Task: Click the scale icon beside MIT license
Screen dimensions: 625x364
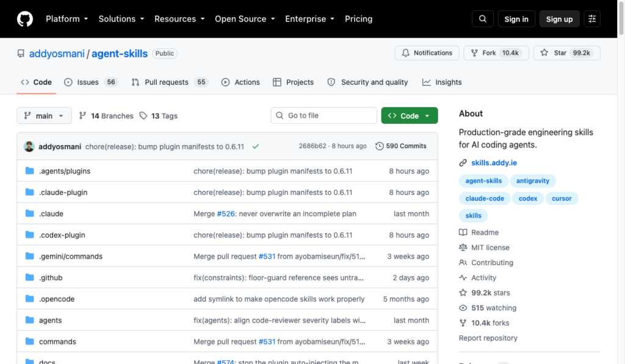Action: [x=463, y=248]
